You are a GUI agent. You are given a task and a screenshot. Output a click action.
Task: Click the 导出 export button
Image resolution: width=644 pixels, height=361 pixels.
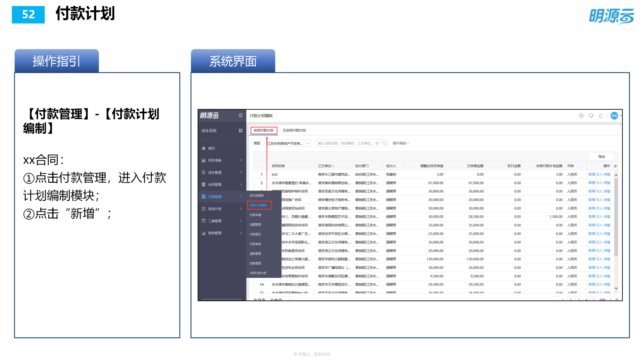click(602, 156)
